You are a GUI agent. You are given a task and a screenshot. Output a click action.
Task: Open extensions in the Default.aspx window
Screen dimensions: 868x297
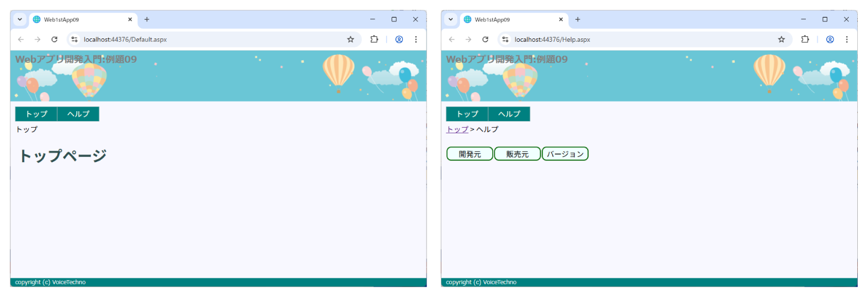click(374, 40)
